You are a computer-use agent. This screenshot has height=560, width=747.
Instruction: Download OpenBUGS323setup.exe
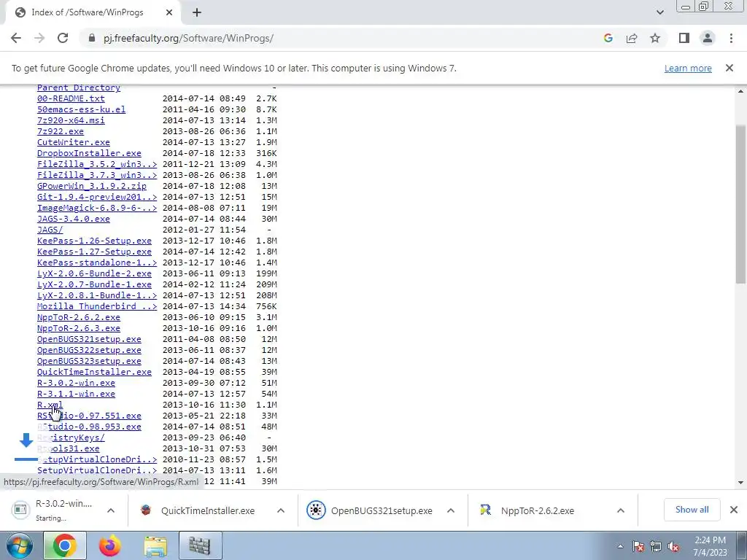[x=89, y=362]
